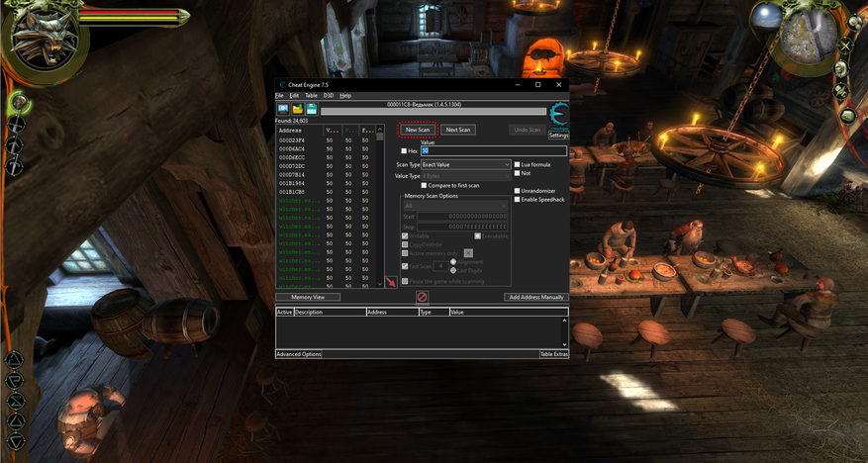This screenshot has width=868, height=463.
Task: Open the Edit menu
Action: pos(294,96)
